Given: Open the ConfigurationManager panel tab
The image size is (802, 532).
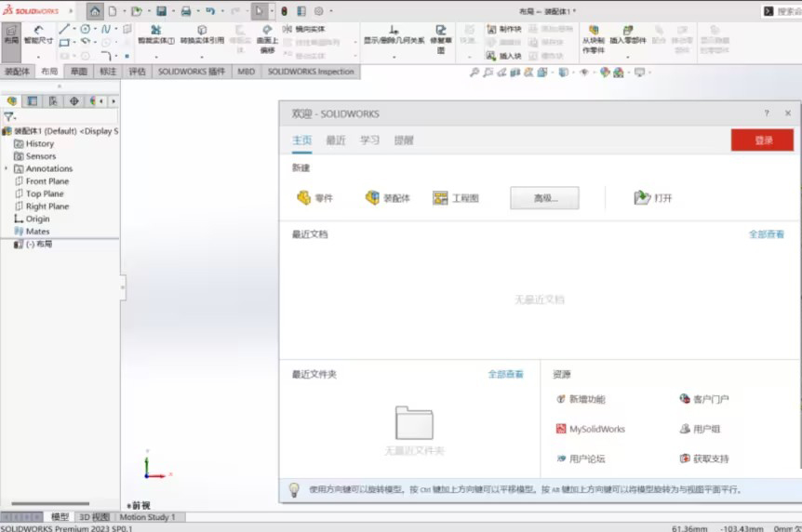Looking at the screenshot, I should point(53,101).
